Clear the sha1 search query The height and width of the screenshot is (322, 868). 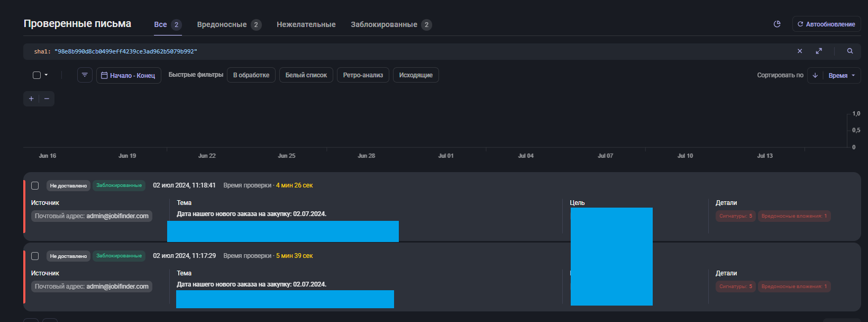coord(800,51)
